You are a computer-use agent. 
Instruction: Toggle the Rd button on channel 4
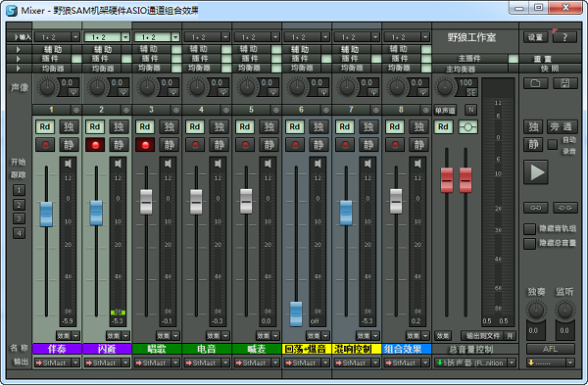195,126
